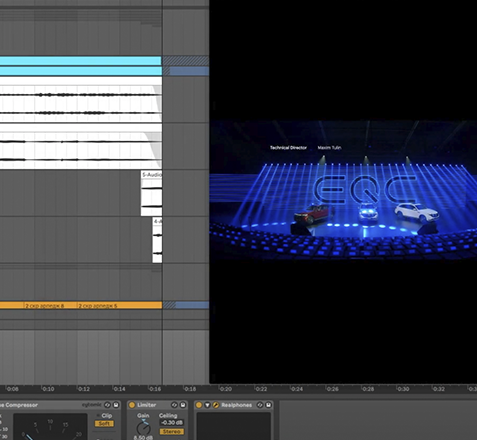Click the 0:26 time ruler mark

[332, 389]
